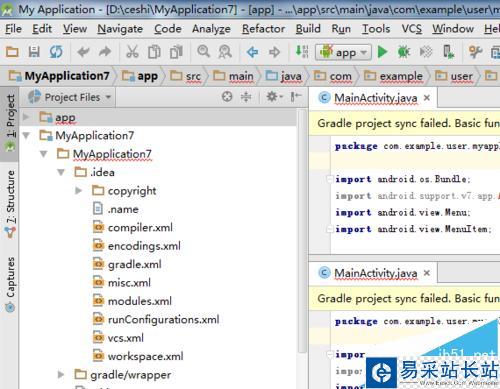
Task: Open the Navigate menu
Action: point(120,29)
